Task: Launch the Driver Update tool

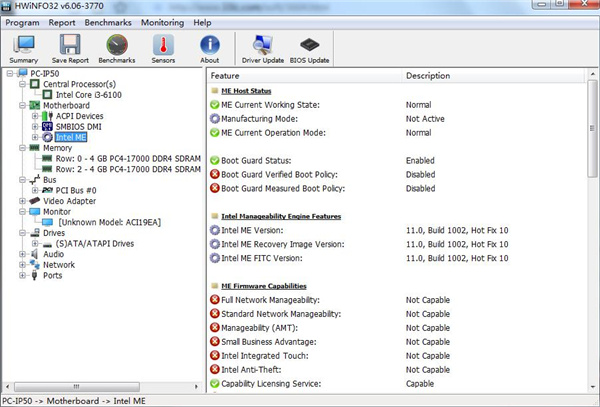Action: pos(263,47)
